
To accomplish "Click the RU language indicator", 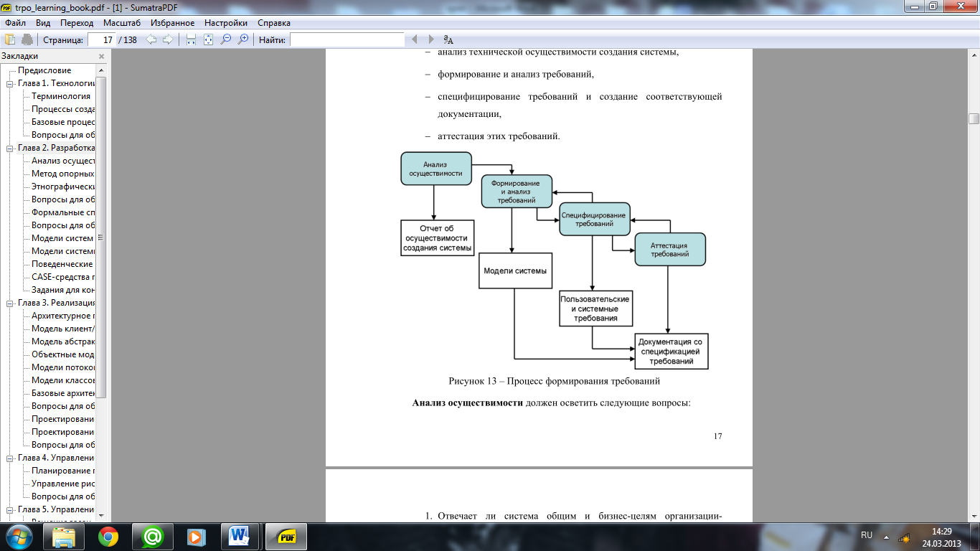I will click(867, 536).
